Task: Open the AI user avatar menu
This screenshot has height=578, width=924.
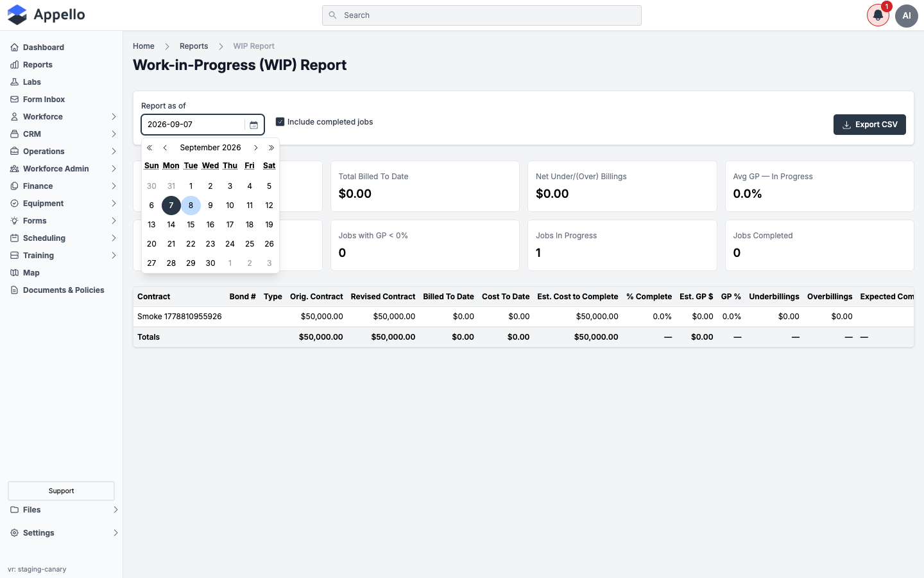Action: click(x=907, y=15)
